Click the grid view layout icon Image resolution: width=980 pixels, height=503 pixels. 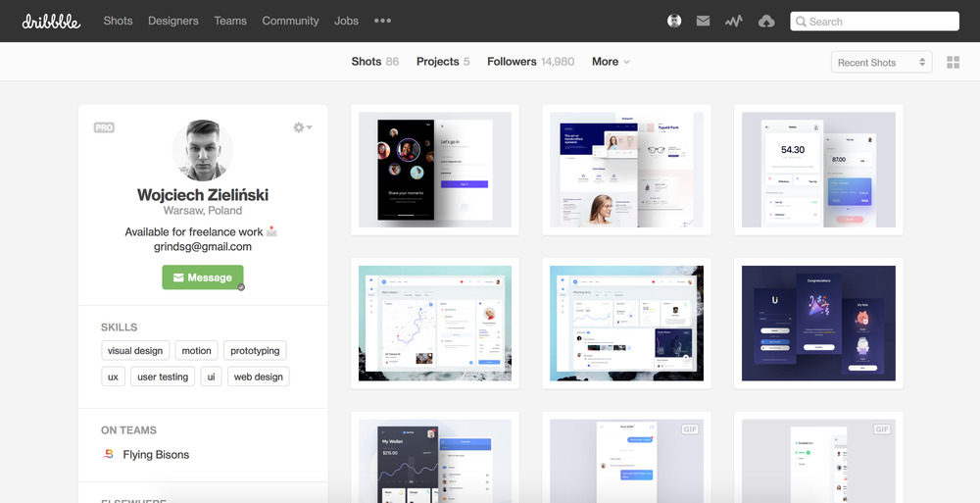954,62
